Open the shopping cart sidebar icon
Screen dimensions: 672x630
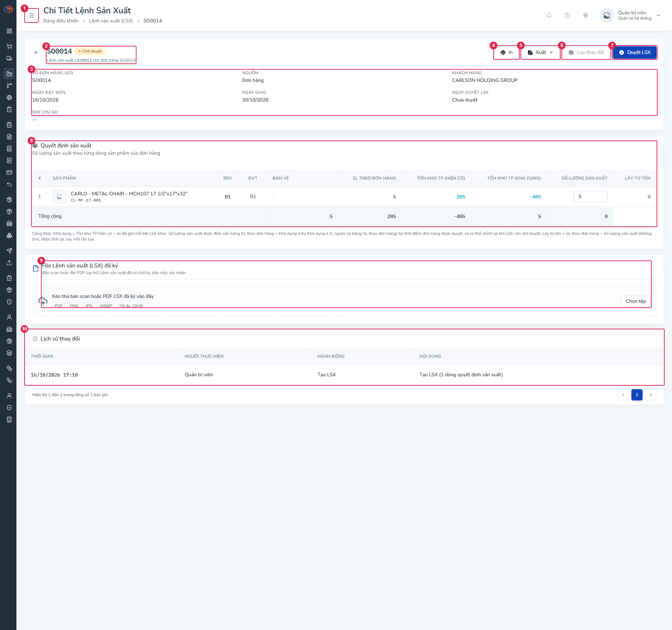[x=9, y=47]
